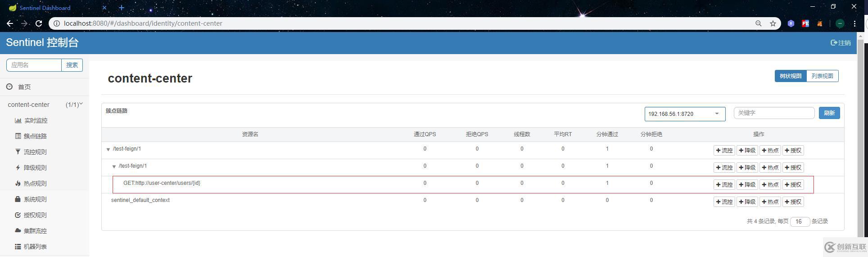The image size is (868, 257).
Task: Open 簇点链路 in the sidebar
Action: 31,136
